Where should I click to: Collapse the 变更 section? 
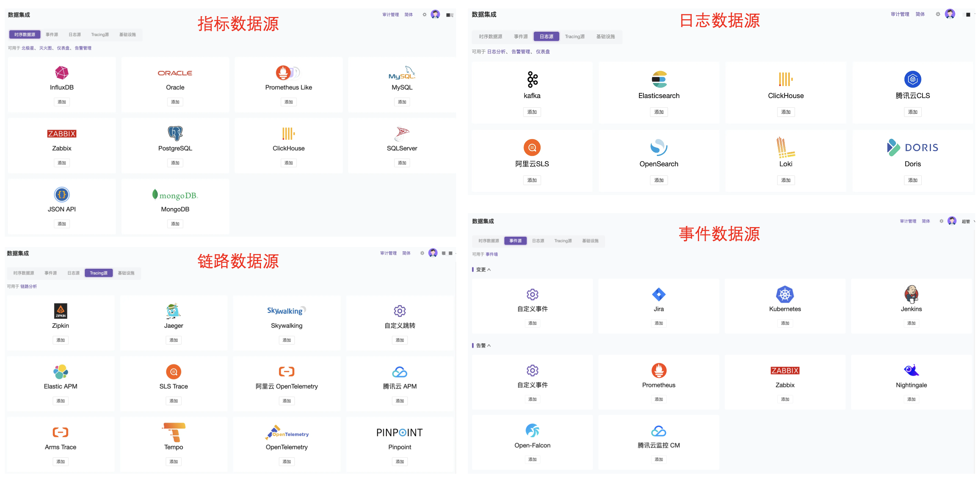[x=483, y=269]
